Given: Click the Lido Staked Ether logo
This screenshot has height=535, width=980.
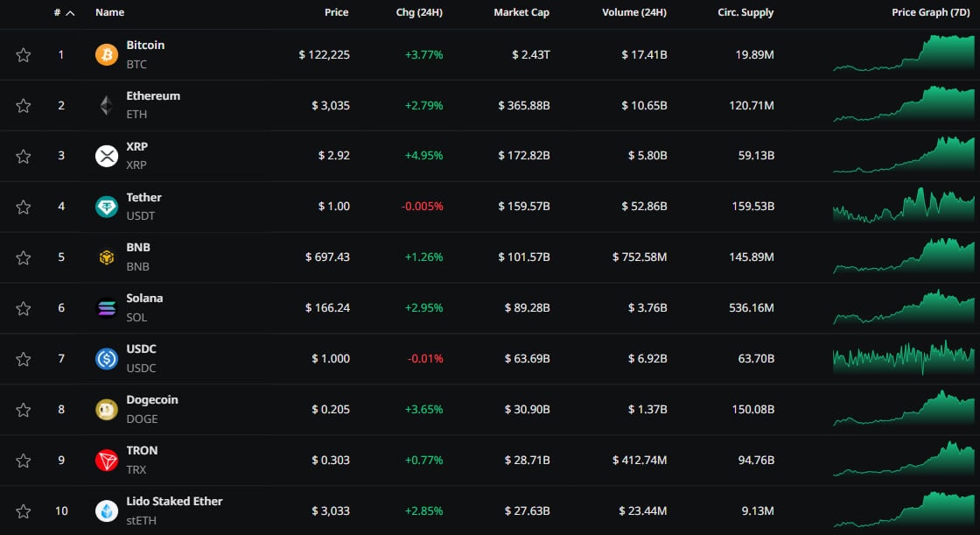Looking at the screenshot, I should click(106, 510).
